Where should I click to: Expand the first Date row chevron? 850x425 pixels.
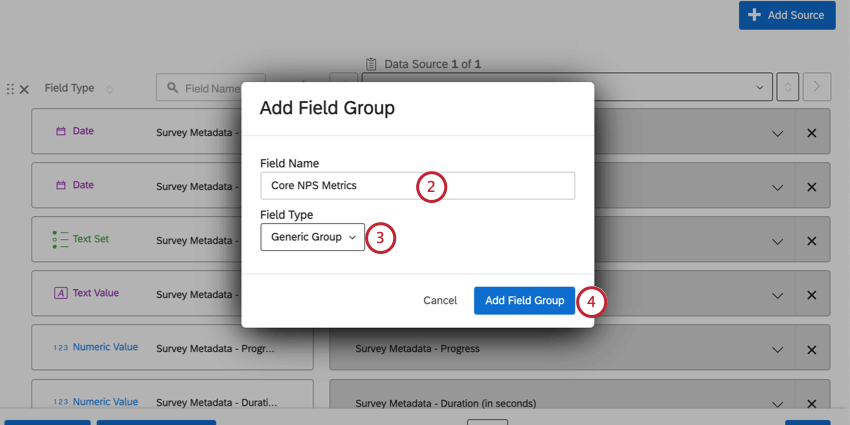click(777, 133)
